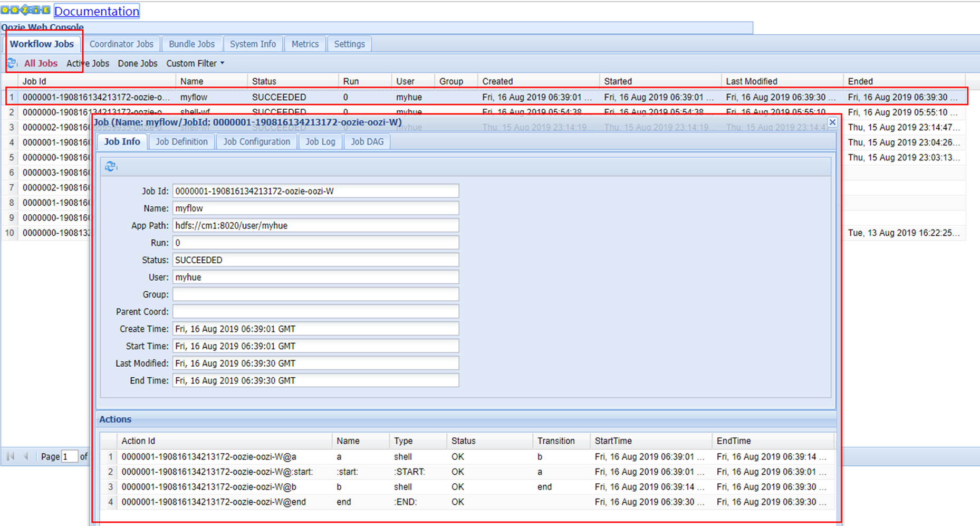Sort actions by the Type column
Screen dimensions: 980x526
[418, 441]
